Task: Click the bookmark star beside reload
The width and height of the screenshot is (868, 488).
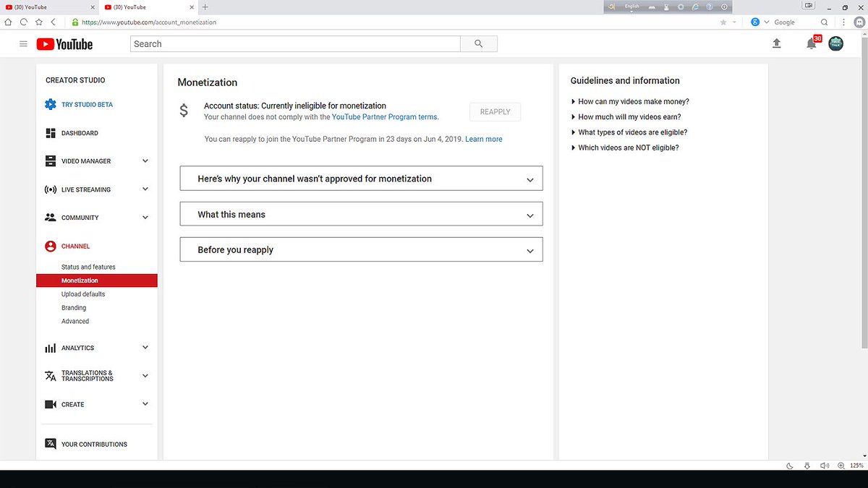Action: click(x=39, y=22)
